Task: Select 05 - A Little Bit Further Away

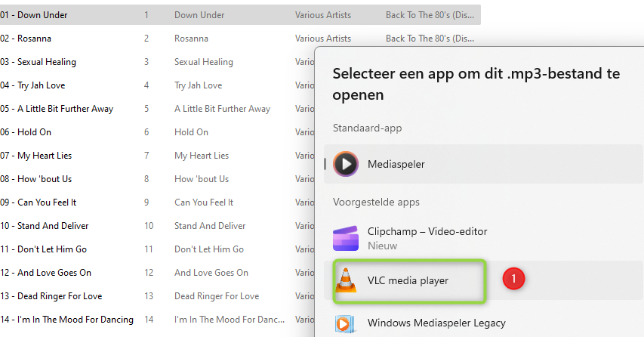Action: [57, 109]
